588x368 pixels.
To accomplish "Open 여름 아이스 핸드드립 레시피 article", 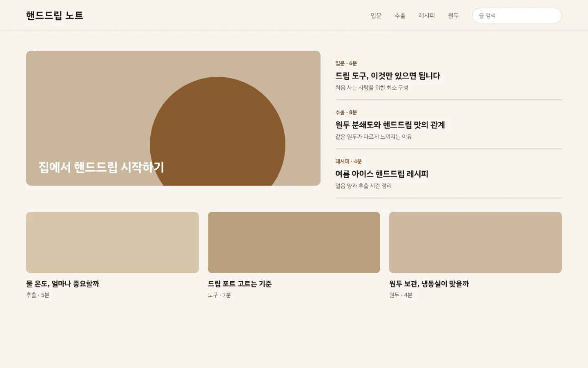I will (x=382, y=174).
